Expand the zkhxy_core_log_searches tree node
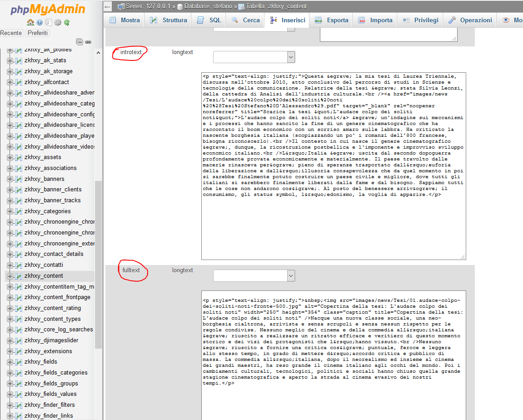This screenshot has height=420, width=523. click(x=10, y=330)
